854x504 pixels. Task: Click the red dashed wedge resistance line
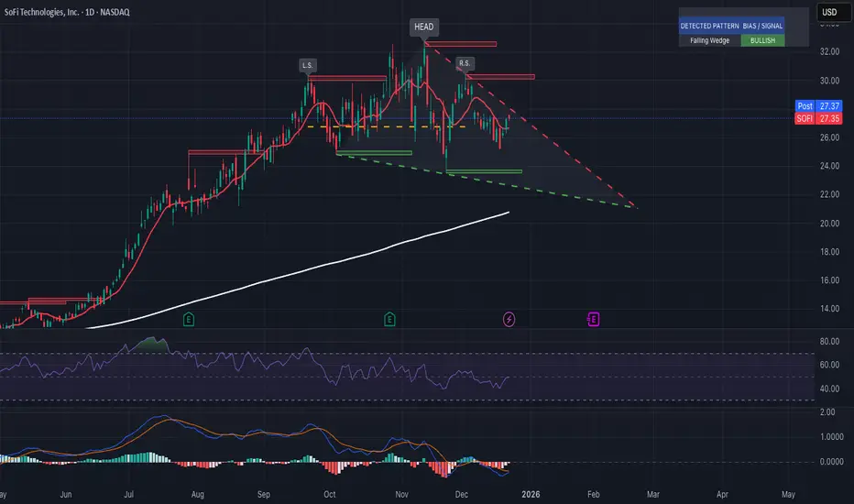(531, 126)
